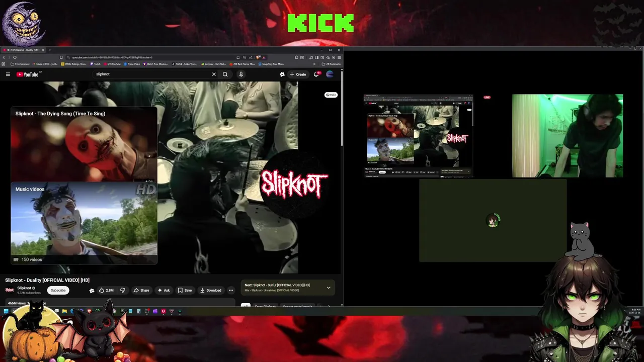Open the apps grid in bookmarks bar
The image size is (644, 362).
pyautogui.click(x=3, y=64)
